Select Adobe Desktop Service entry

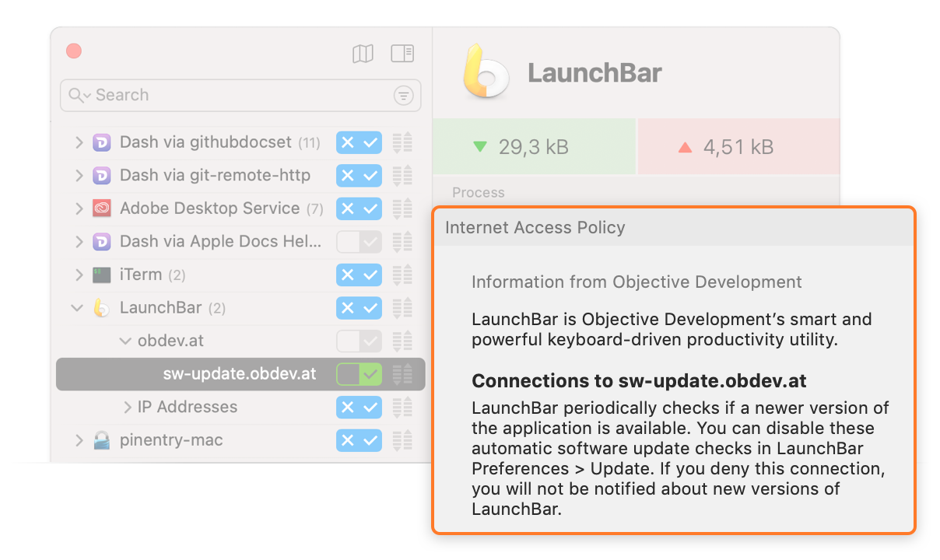pos(209,208)
